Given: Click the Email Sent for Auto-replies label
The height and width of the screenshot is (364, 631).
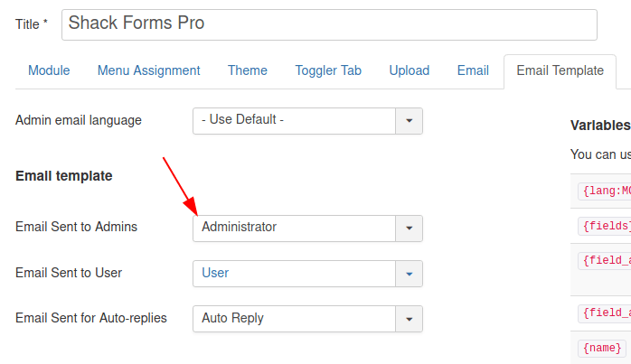Looking at the screenshot, I should click(91, 318).
